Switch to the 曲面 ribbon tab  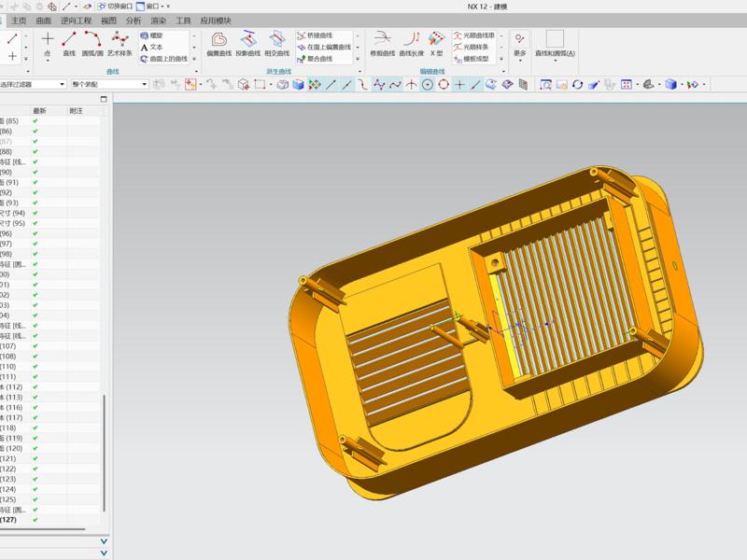point(44,20)
